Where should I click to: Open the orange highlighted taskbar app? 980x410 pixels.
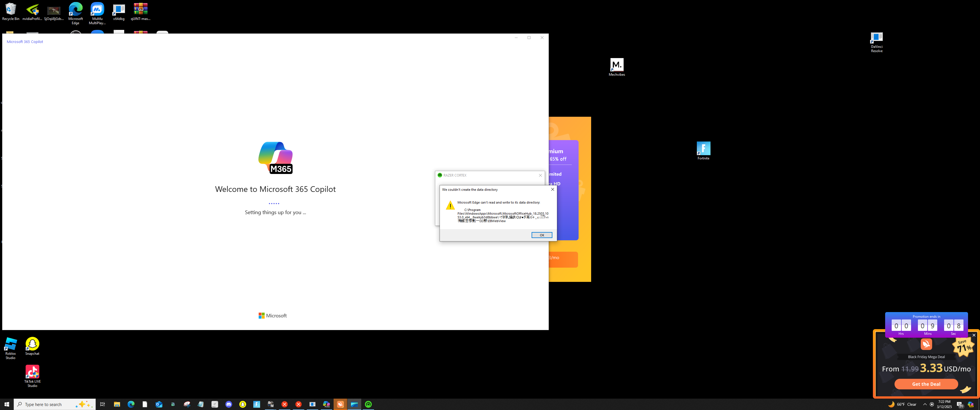pos(340,404)
